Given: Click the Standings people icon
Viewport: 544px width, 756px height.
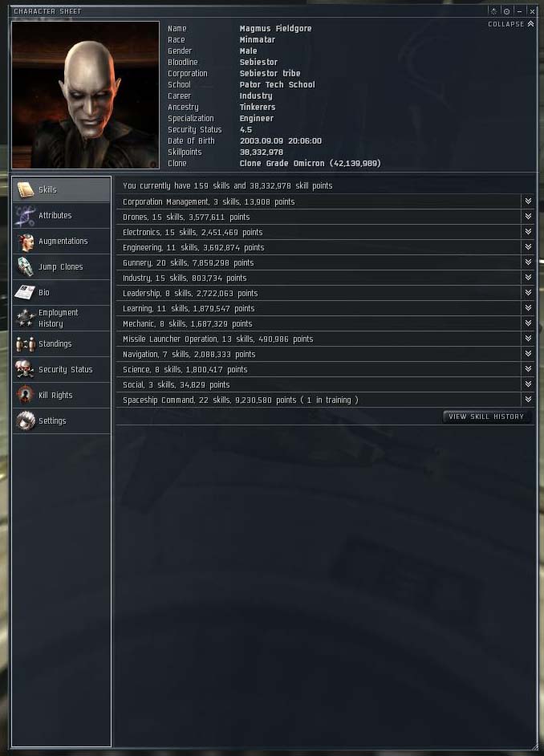Looking at the screenshot, I should (x=25, y=343).
